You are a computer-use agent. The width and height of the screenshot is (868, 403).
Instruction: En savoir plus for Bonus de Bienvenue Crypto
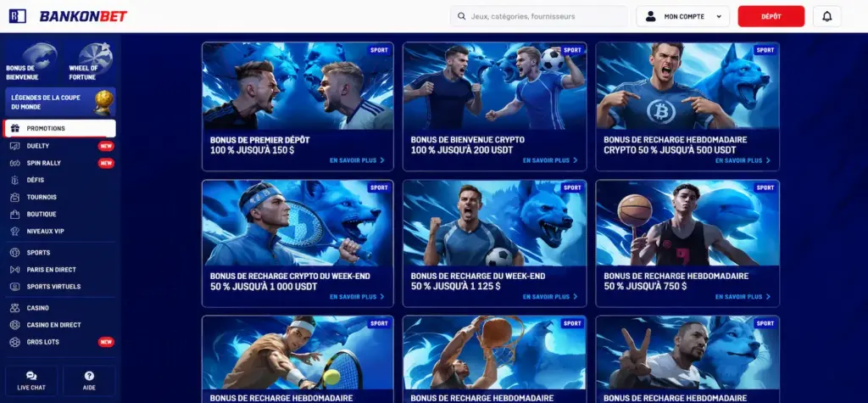click(x=550, y=160)
